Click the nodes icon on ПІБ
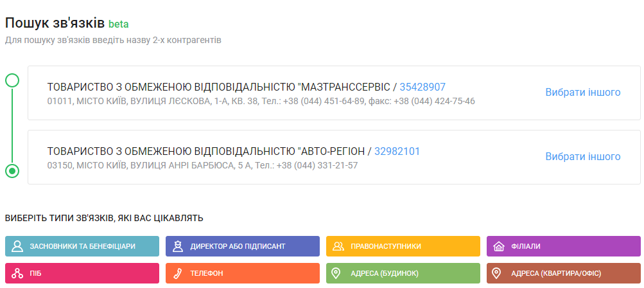644x288 pixels. 17,274
